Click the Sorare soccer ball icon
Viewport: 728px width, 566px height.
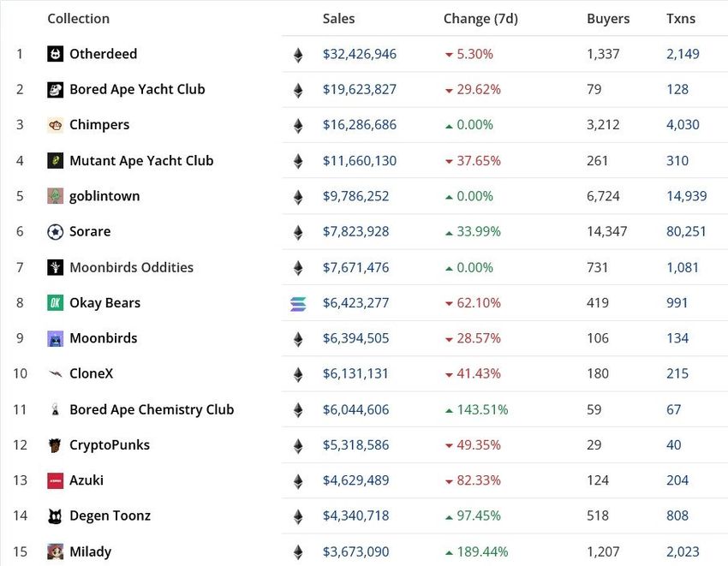pos(55,232)
